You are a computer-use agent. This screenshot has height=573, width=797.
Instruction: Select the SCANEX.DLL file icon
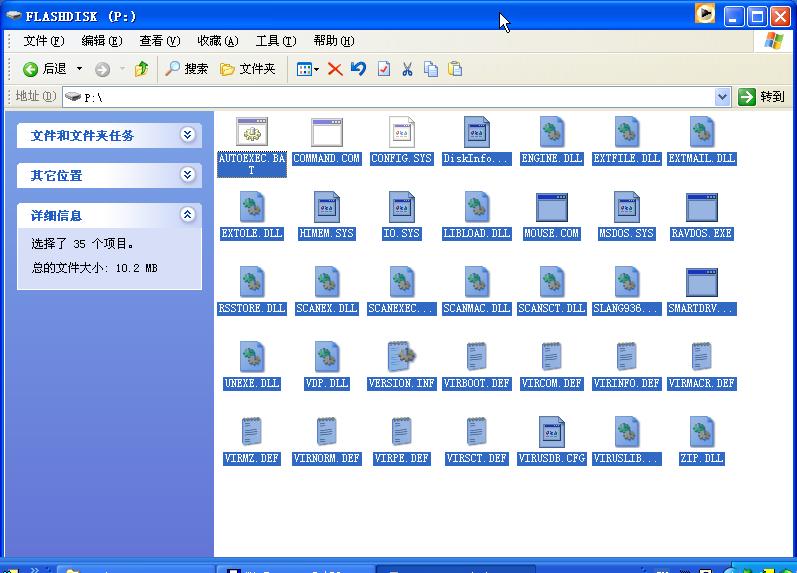tap(327, 281)
